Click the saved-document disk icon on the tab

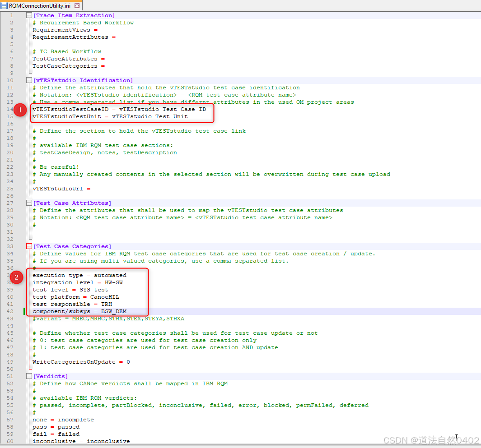pos(5,6)
